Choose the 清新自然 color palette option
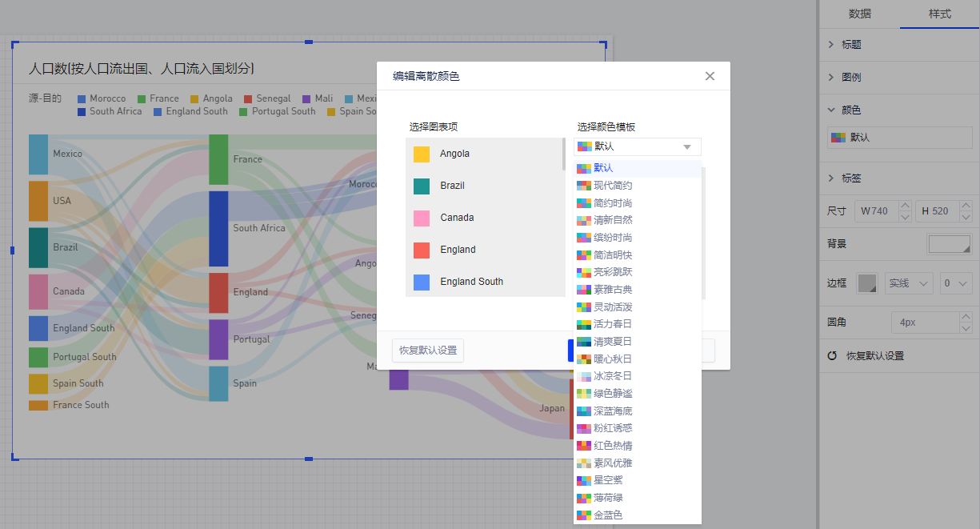 (x=613, y=220)
